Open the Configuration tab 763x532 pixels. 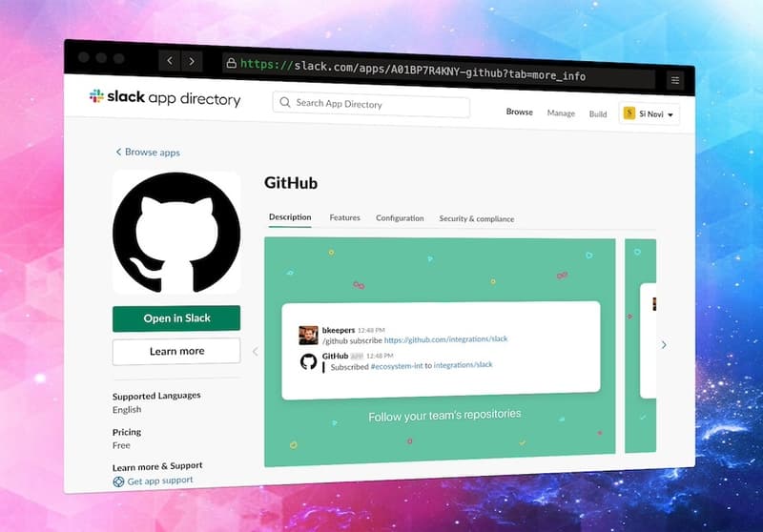(400, 218)
